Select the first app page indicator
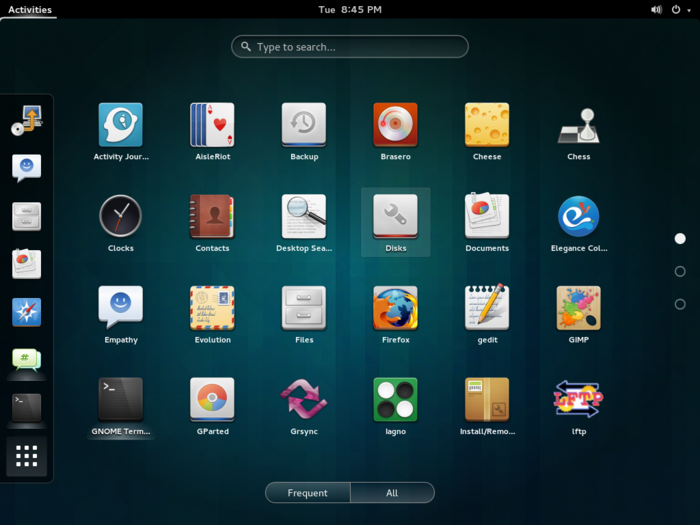The image size is (700, 525). (x=680, y=239)
